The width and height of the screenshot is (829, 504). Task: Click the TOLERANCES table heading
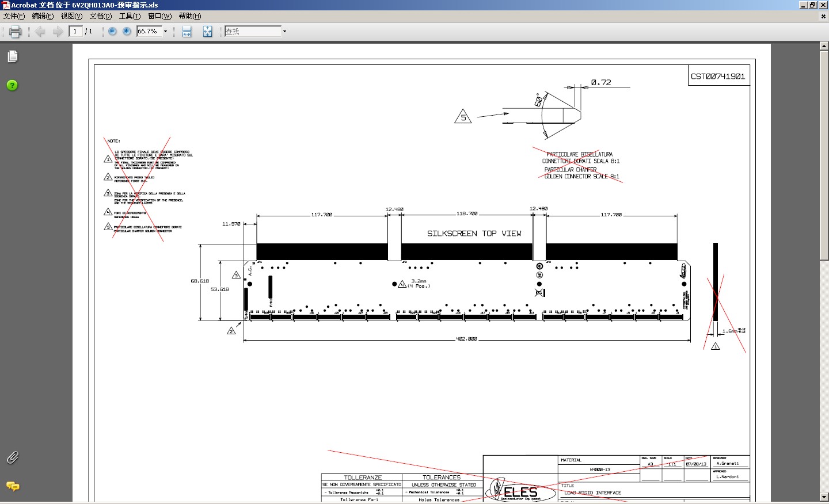[x=442, y=478]
